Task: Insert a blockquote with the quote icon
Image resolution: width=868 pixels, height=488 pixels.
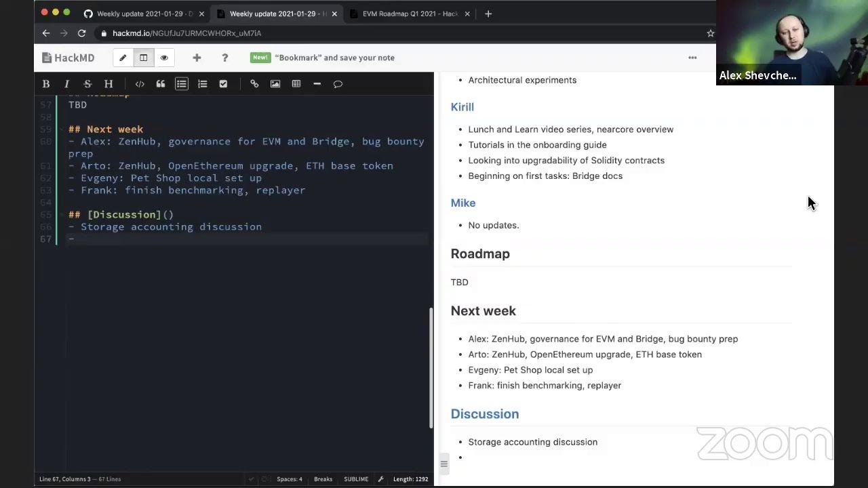Action: [161, 84]
